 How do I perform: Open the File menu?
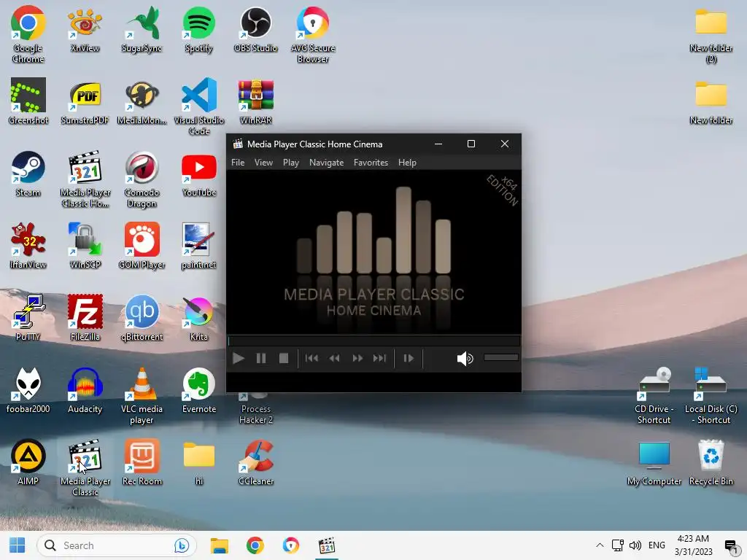click(238, 163)
